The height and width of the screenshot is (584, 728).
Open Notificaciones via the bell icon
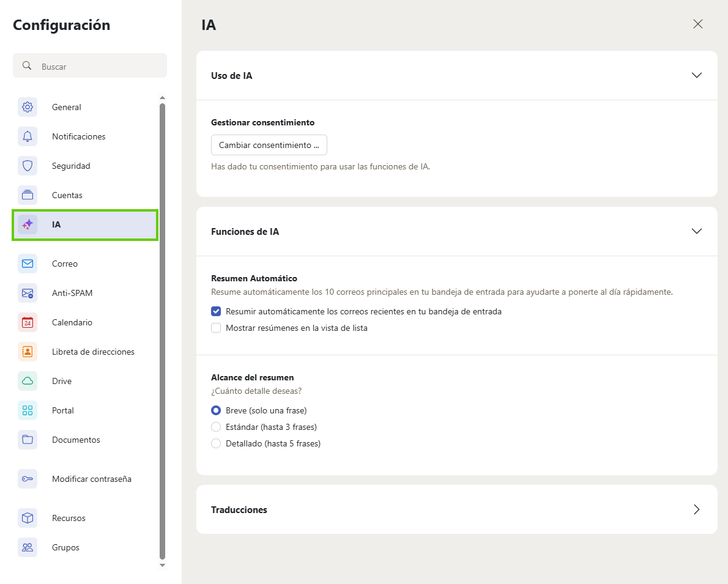click(28, 136)
